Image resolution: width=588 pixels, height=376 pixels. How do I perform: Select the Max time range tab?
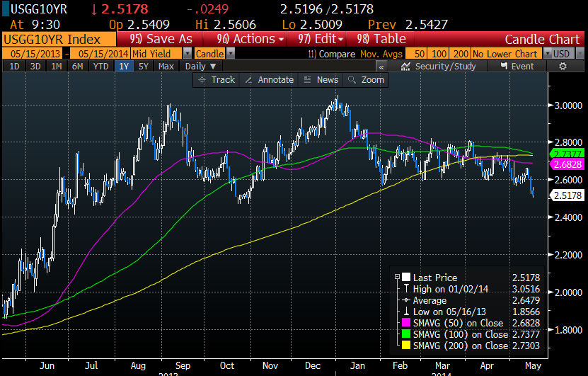point(166,67)
